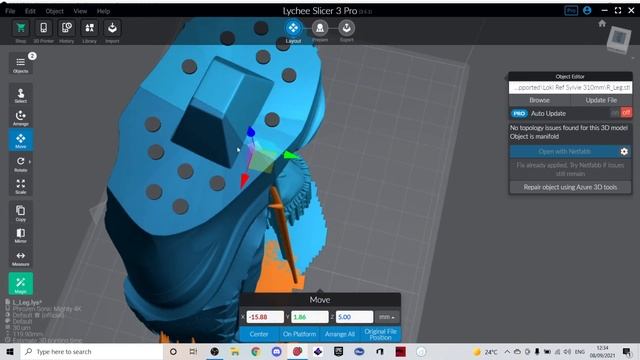640x360 pixels.
Task: Open Discord from the taskbar
Action: tap(276, 351)
